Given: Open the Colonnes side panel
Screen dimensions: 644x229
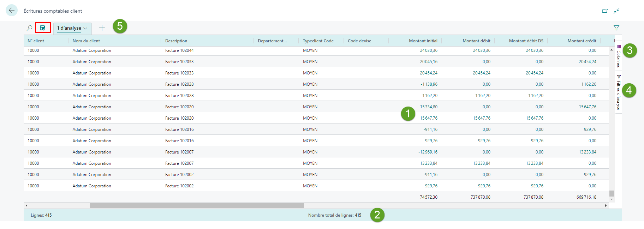Looking at the screenshot, I should pyautogui.click(x=619, y=55).
